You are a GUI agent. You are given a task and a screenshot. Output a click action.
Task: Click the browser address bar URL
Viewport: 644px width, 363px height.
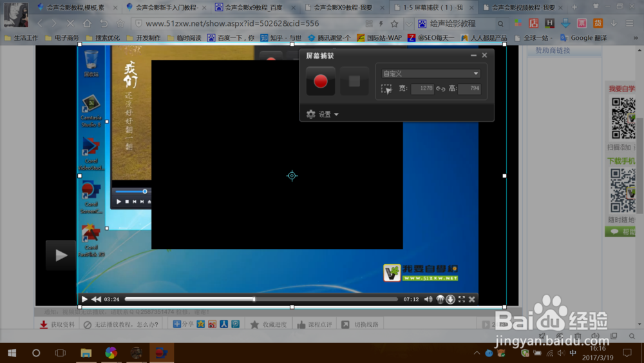point(232,23)
